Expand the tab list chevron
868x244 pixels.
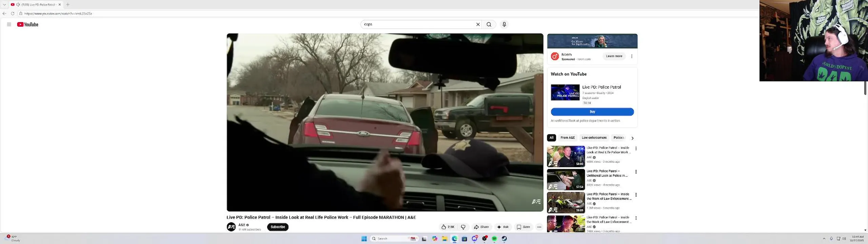(x=4, y=4)
